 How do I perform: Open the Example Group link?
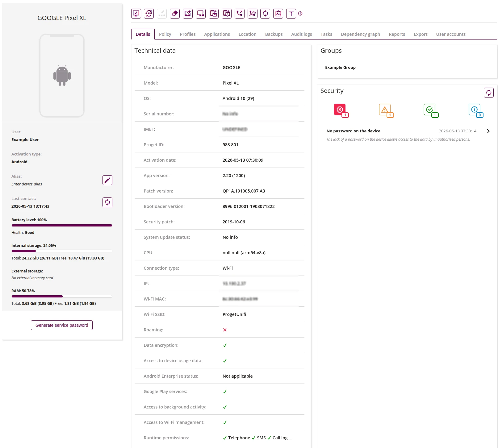(x=340, y=68)
